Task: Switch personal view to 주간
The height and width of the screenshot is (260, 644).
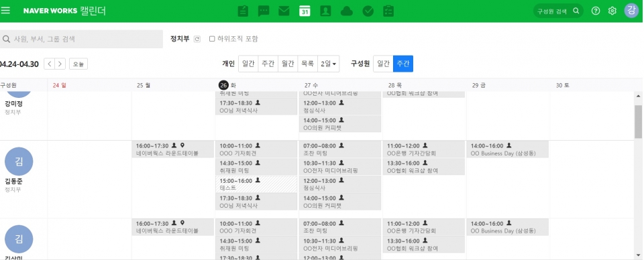Action: (268, 64)
